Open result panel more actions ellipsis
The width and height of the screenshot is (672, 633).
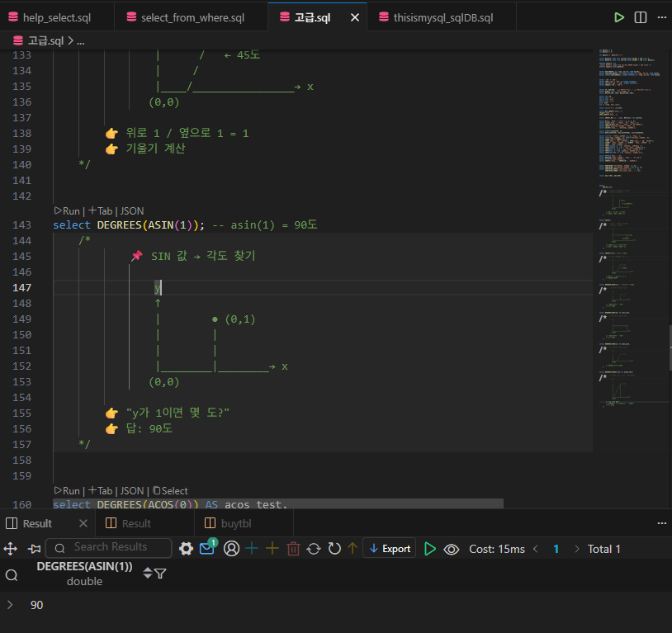pos(662,523)
